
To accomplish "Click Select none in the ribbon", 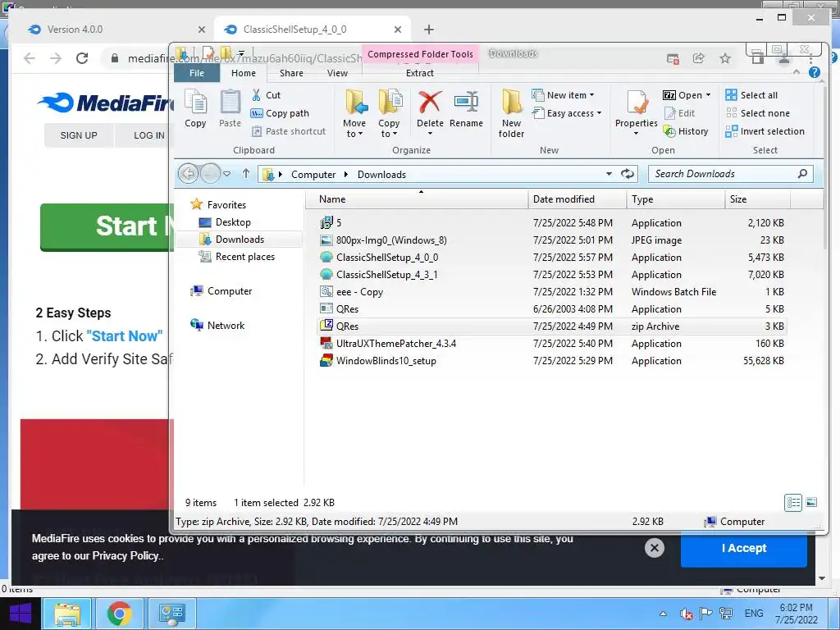I will point(757,113).
